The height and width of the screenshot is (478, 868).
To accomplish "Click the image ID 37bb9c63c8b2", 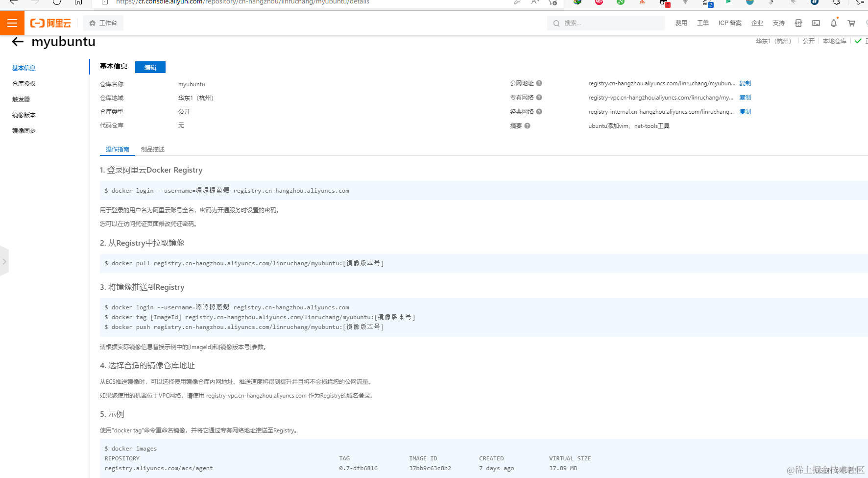I will pos(430,468).
